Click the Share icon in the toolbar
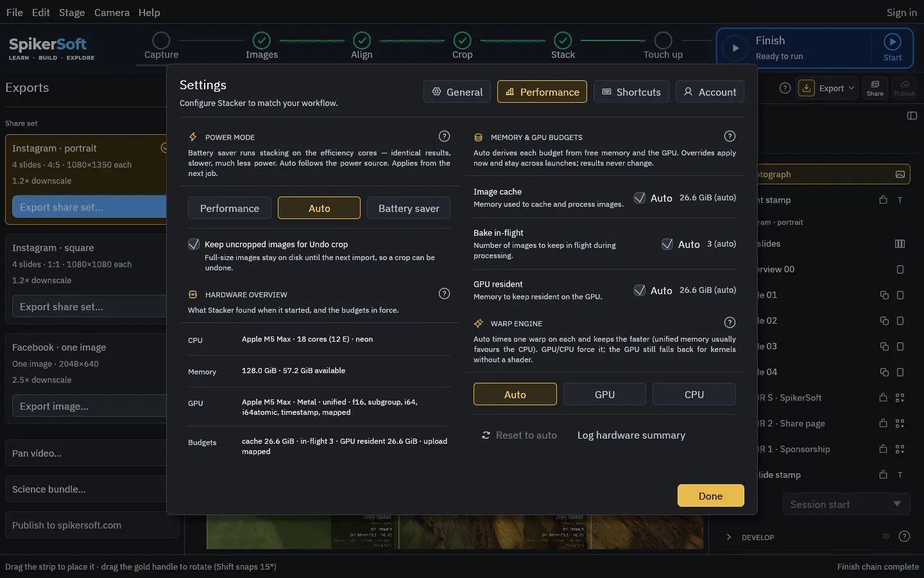This screenshot has width=924, height=578. [875, 88]
